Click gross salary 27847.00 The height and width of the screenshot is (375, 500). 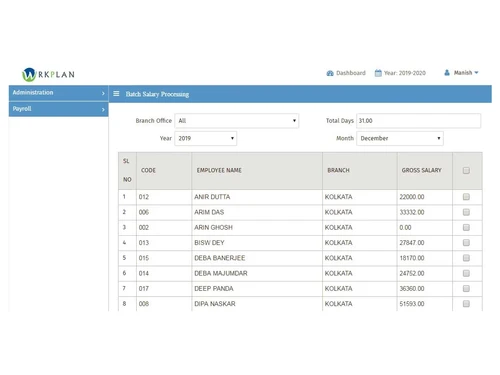[412, 243]
